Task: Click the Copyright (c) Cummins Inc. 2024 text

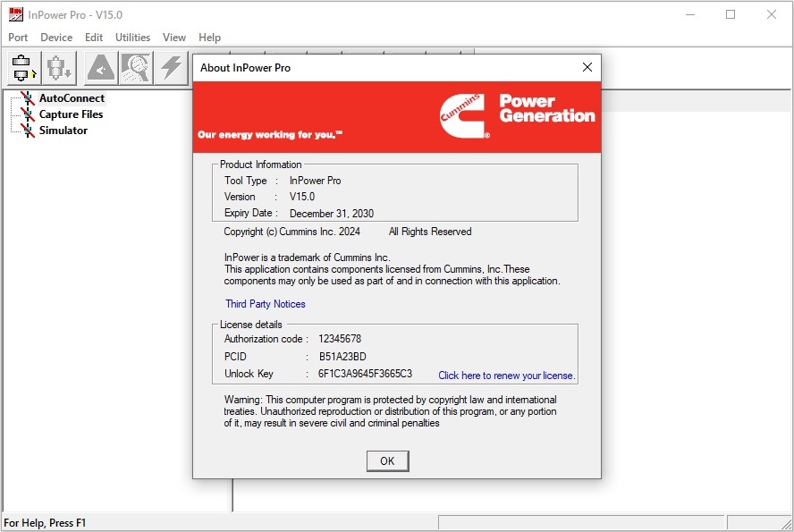Action: point(291,232)
